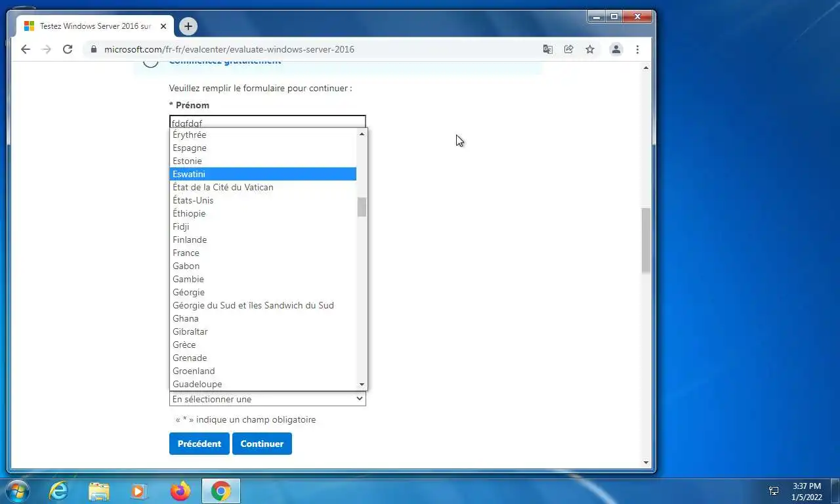Select Guadeloupe at the list bottom
The width and height of the screenshot is (840, 504).
click(x=262, y=384)
